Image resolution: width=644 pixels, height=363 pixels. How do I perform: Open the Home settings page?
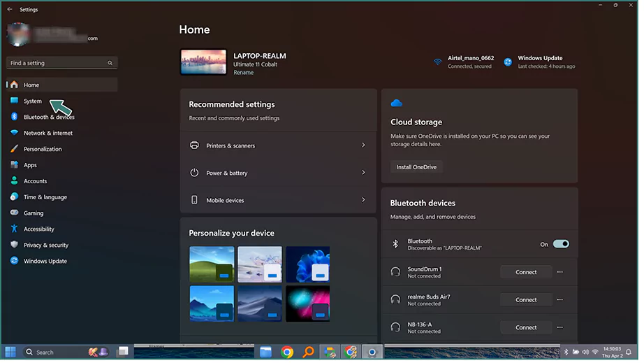coord(62,85)
